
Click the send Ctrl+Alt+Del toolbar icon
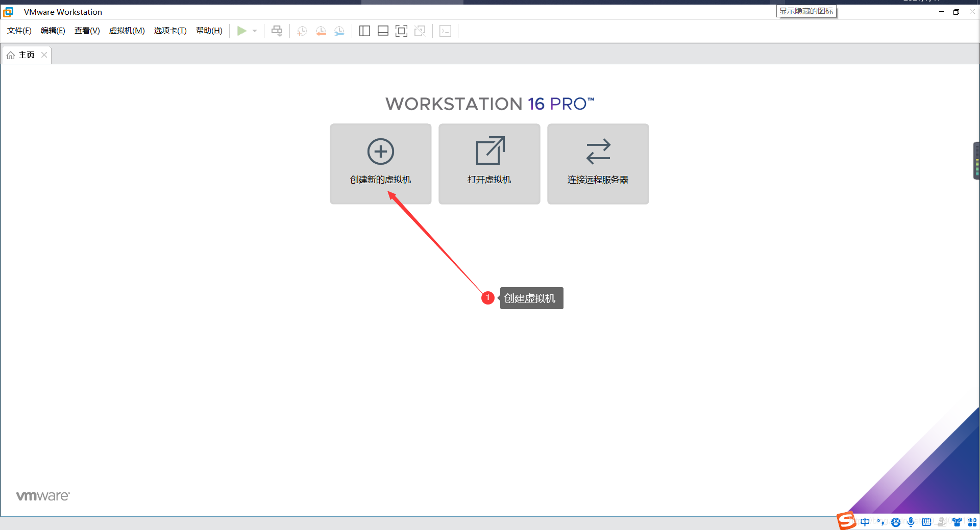coord(277,31)
